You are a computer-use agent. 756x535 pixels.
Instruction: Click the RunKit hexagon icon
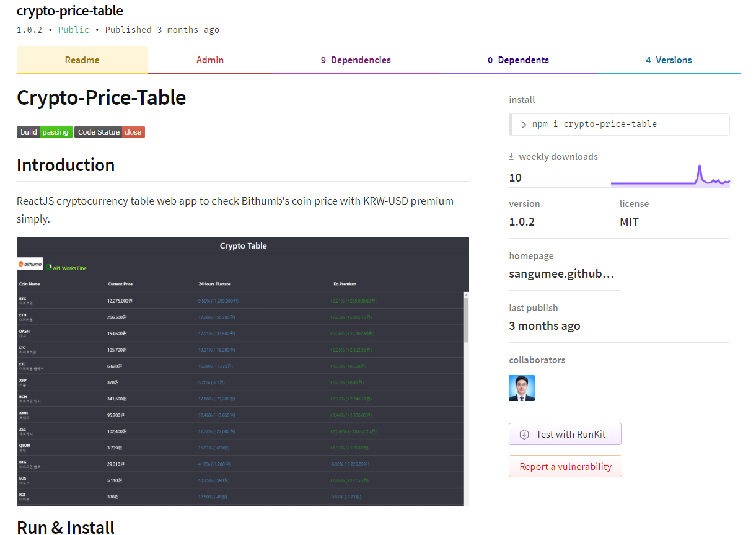pos(524,435)
